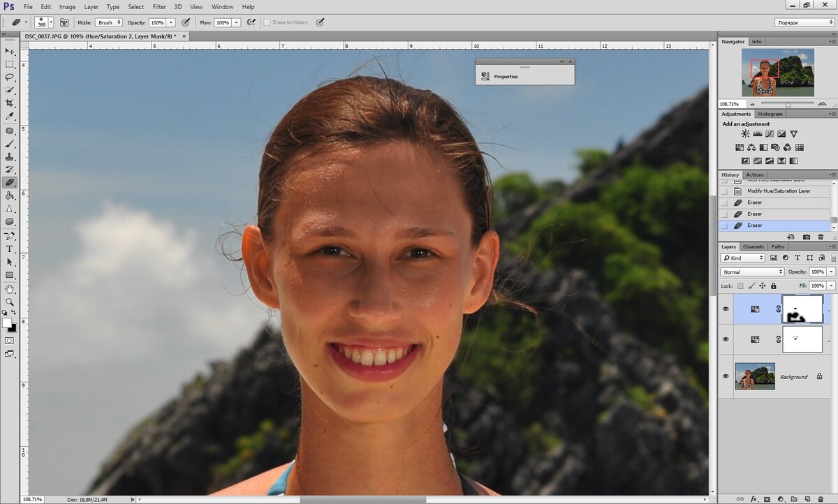Add a Channel Mixer adjustment

[x=788, y=147]
